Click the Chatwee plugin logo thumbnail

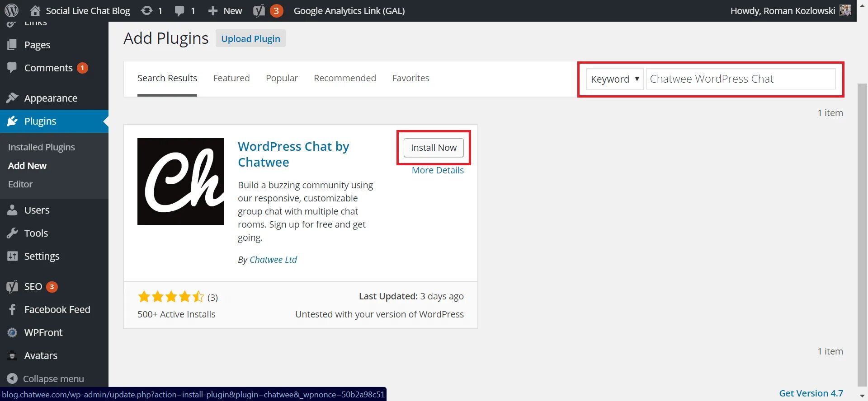pos(181,182)
